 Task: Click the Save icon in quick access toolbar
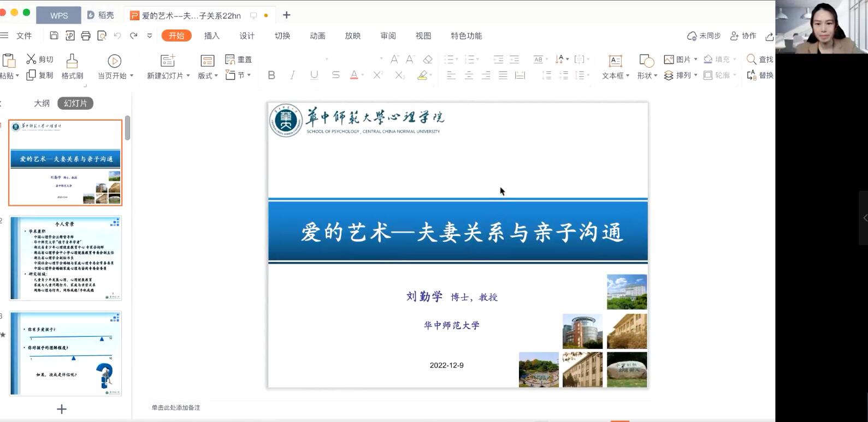(54, 35)
